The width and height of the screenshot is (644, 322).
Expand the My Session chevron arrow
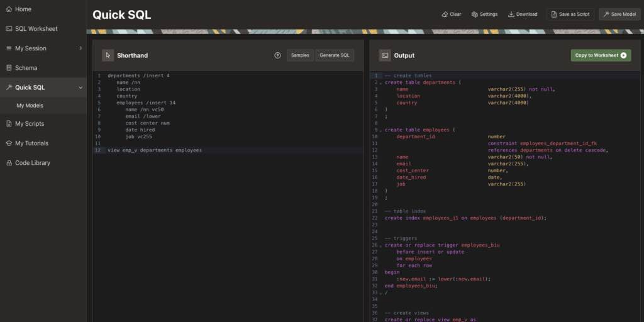point(80,48)
